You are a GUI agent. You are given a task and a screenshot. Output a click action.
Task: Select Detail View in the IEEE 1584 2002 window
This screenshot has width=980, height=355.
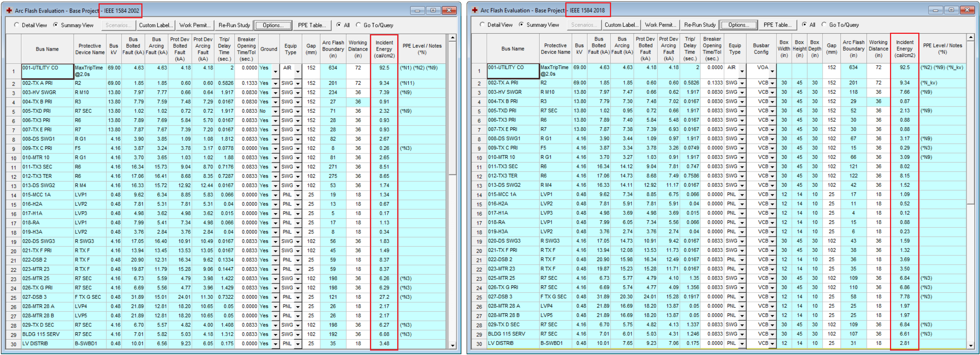[17, 25]
